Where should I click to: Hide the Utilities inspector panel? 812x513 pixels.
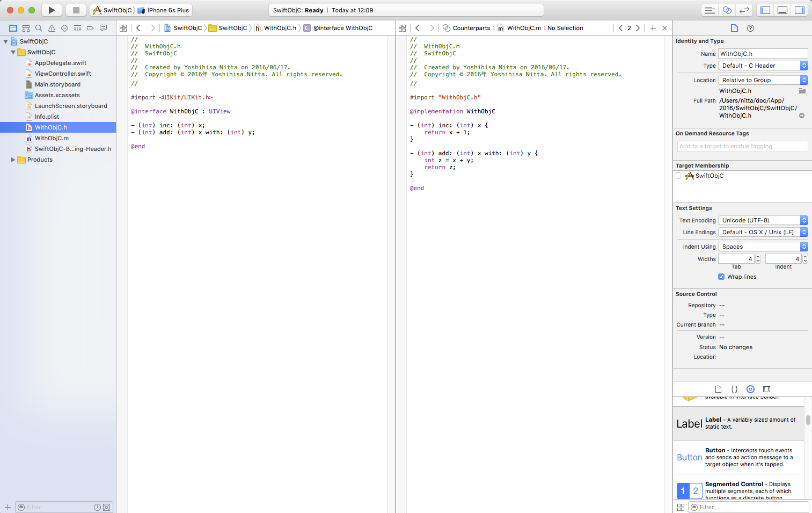tap(800, 10)
